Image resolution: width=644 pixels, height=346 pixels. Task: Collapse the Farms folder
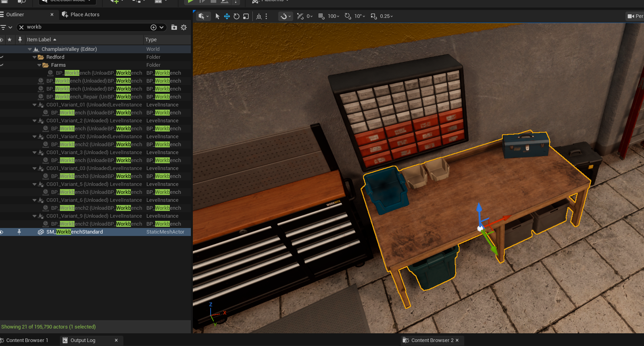coord(39,65)
